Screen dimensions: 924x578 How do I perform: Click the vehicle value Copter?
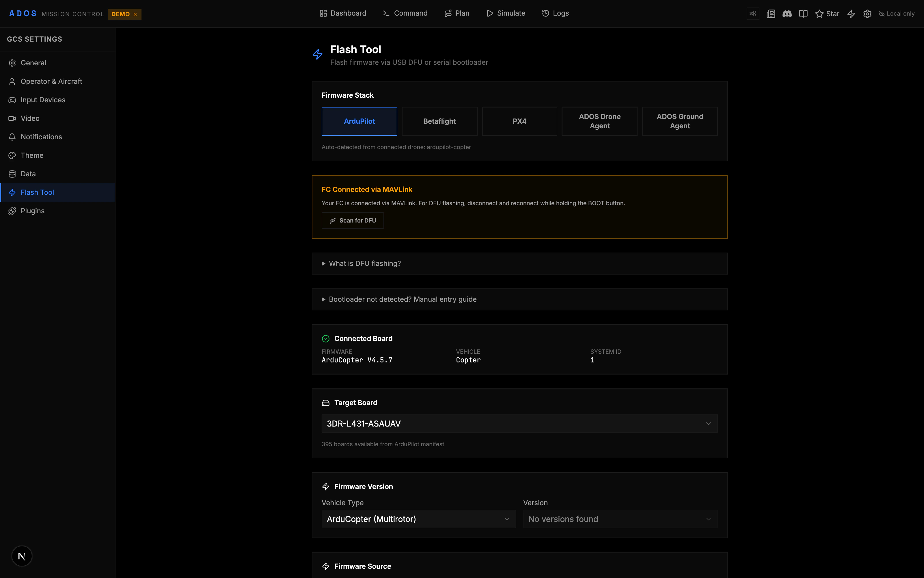click(468, 360)
